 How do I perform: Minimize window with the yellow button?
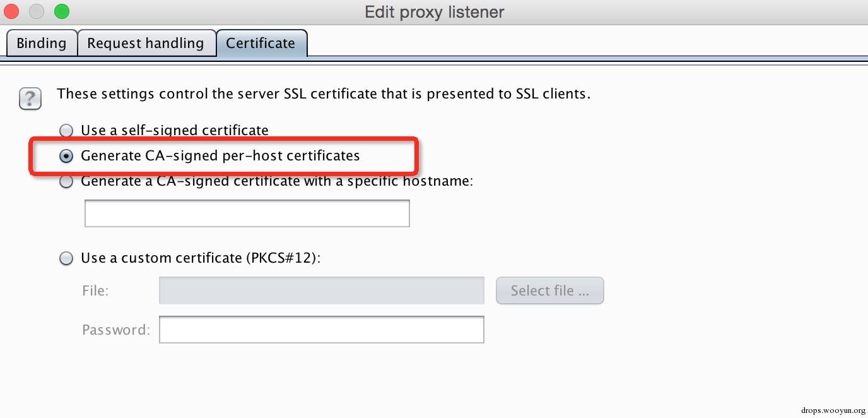tap(37, 11)
